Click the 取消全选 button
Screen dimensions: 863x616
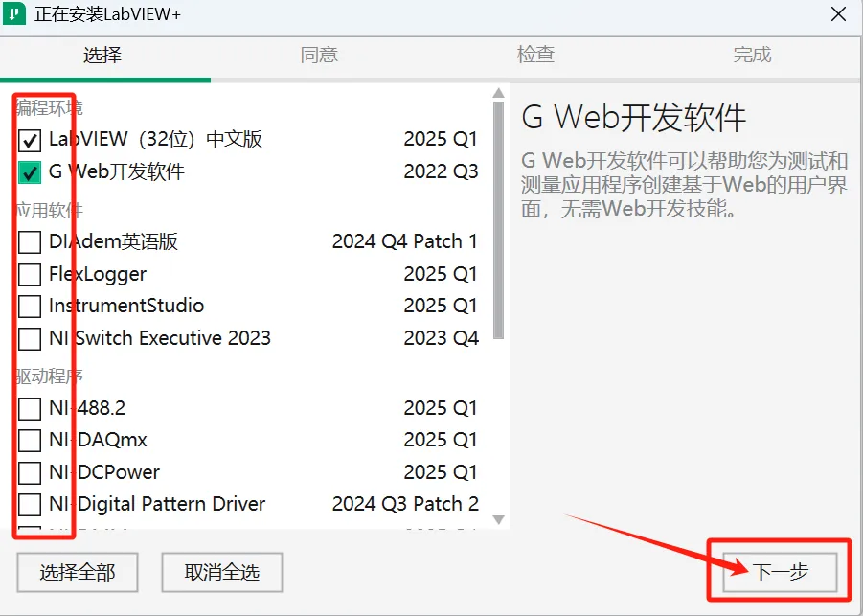coord(222,573)
